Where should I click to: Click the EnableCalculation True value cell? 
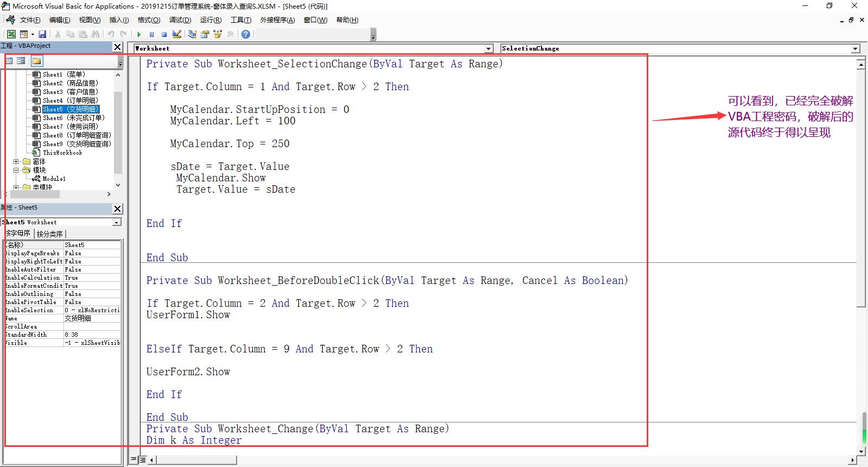pos(92,277)
